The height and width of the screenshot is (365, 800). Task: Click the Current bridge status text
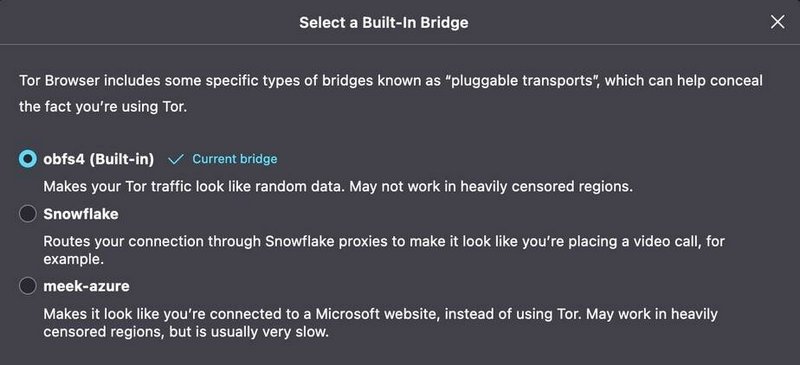pyautogui.click(x=235, y=159)
